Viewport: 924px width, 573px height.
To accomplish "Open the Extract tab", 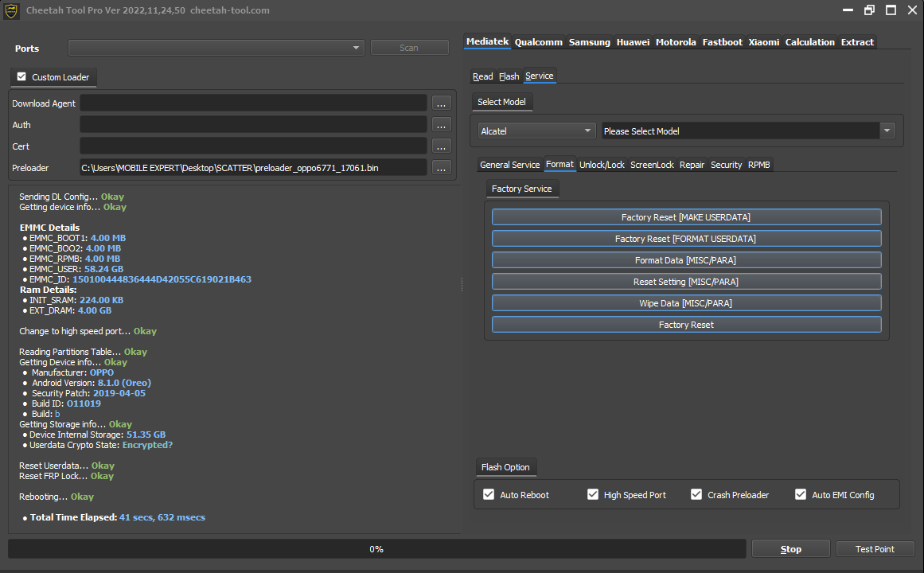I will coord(857,42).
